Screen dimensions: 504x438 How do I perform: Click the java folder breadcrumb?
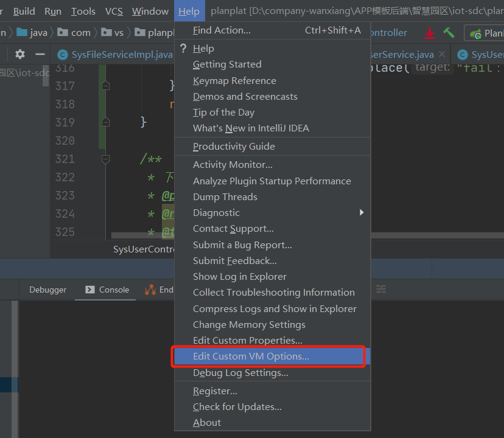(32, 32)
